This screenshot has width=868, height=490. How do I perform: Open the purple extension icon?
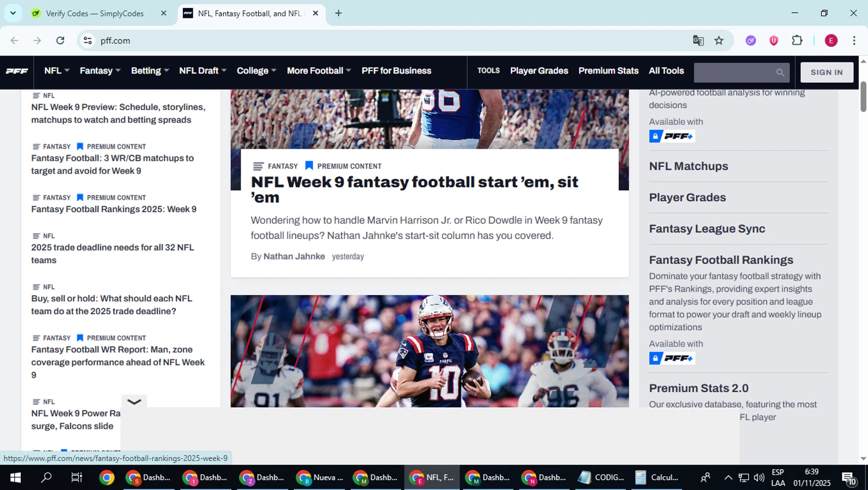[751, 40]
